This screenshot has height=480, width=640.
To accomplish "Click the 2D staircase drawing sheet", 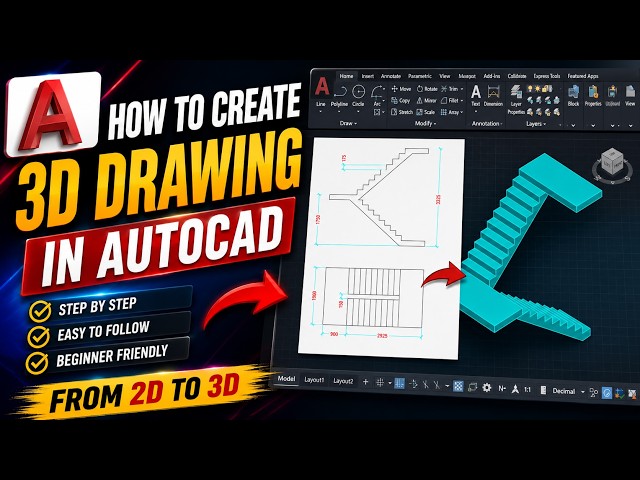I will tap(382, 248).
